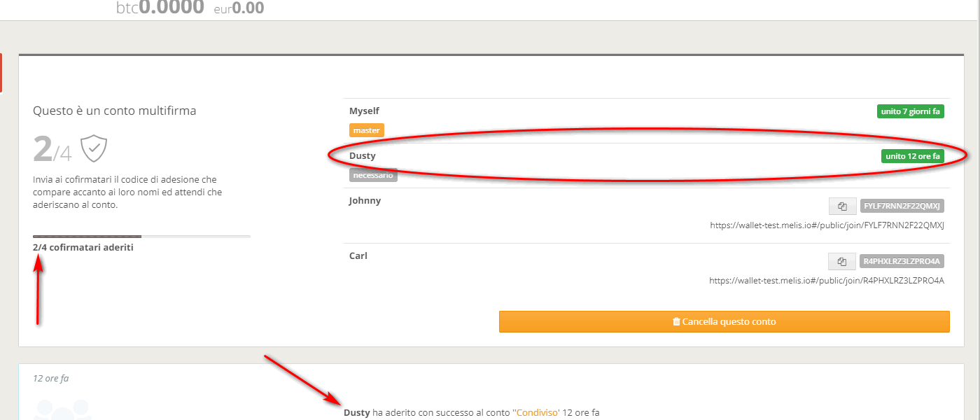
Task: Click trash icon on Cancella questo conto
Action: pyautogui.click(x=676, y=322)
